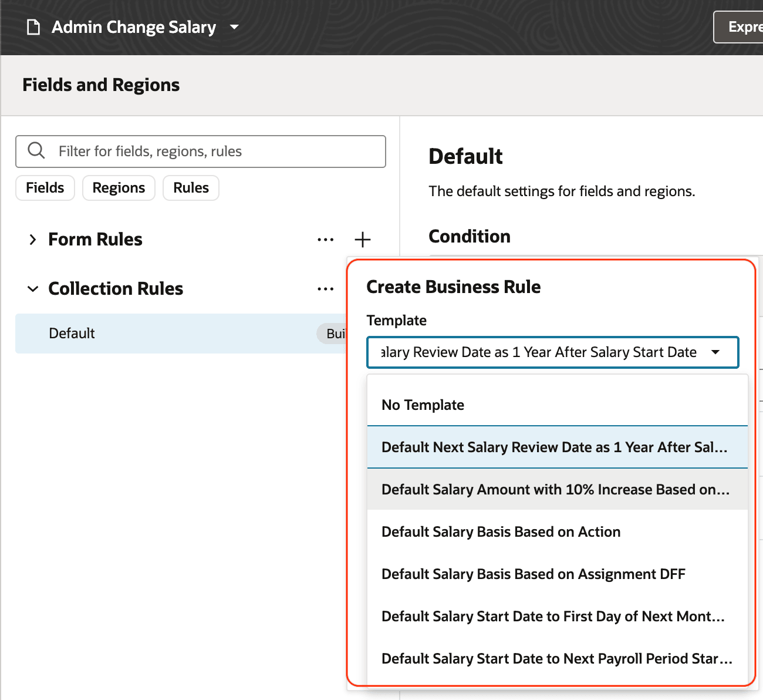Toggle the Regions filter chip
Screen dimensions: 763x700
click(119, 187)
